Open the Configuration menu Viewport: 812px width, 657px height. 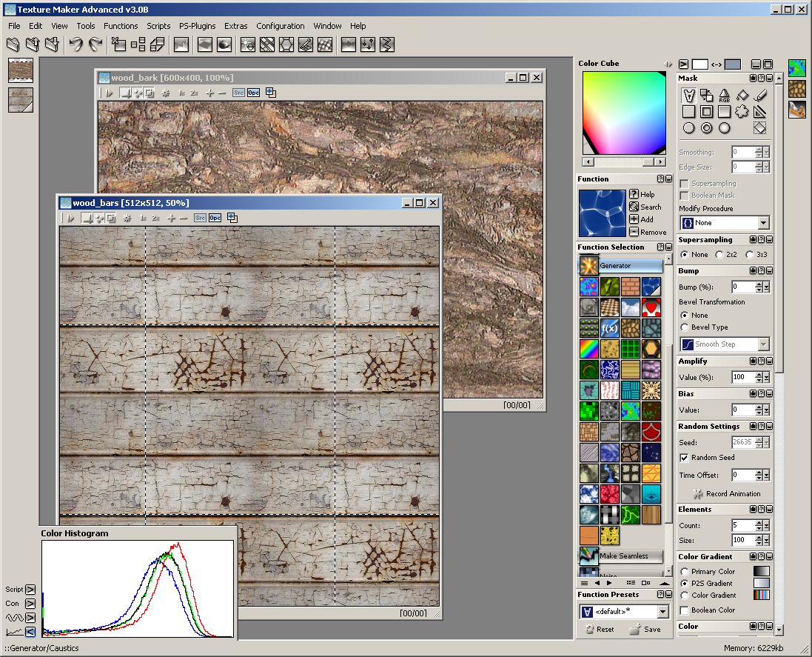tap(281, 26)
